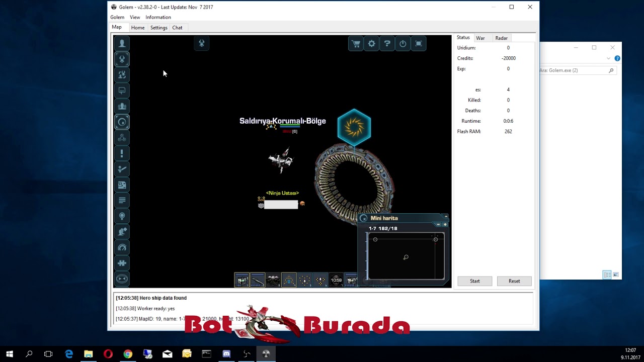This screenshot has height=362, width=644.
Task: Click the Flash RAM value 262
Action: (508, 132)
